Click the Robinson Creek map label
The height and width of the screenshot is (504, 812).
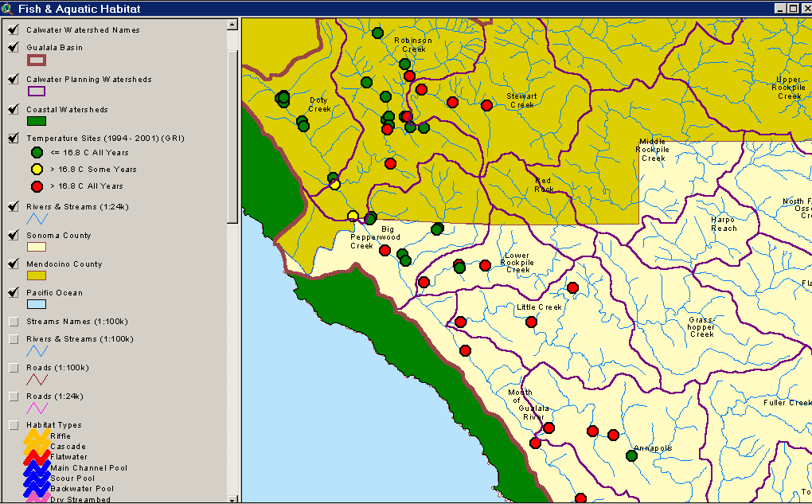pos(412,45)
